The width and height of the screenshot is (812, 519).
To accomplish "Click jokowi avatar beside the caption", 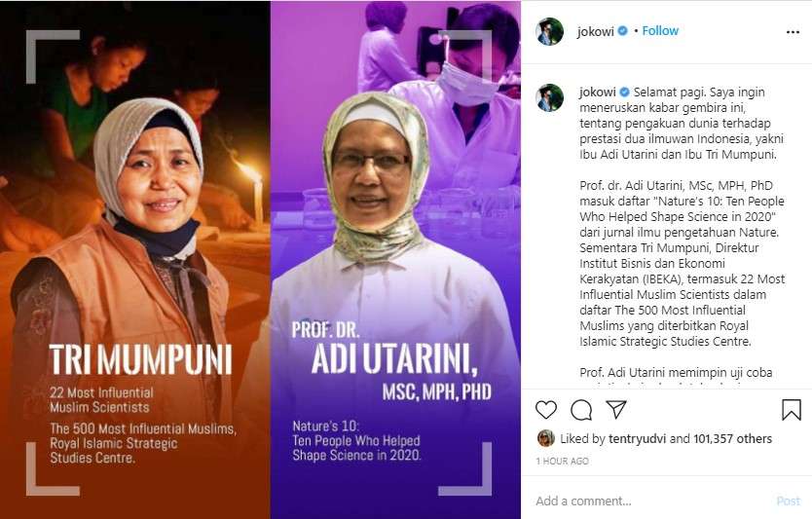I will (549, 98).
